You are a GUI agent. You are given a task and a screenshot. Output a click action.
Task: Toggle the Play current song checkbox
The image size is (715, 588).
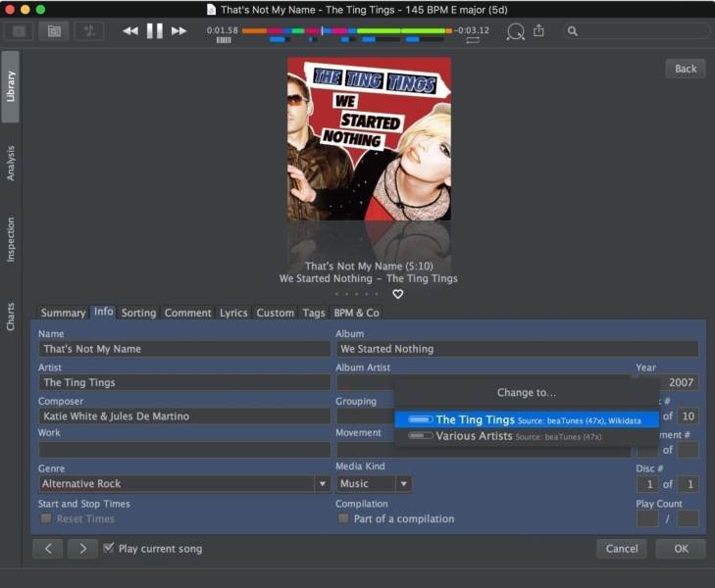pyautogui.click(x=109, y=548)
